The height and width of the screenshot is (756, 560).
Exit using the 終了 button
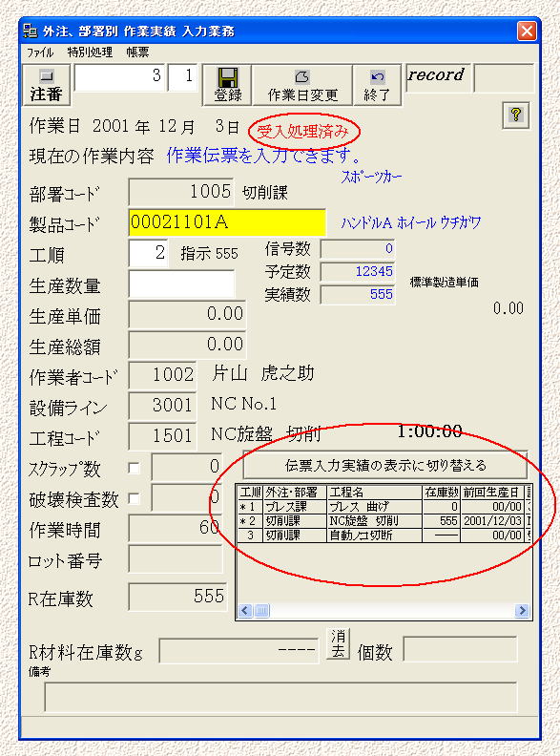(x=377, y=85)
